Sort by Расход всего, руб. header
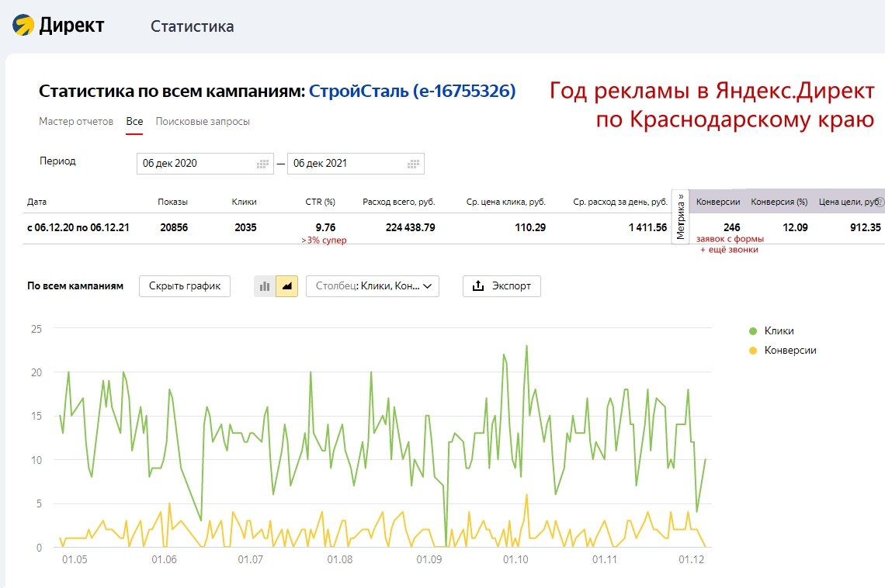The width and height of the screenshot is (885, 588). tap(398, 202)
